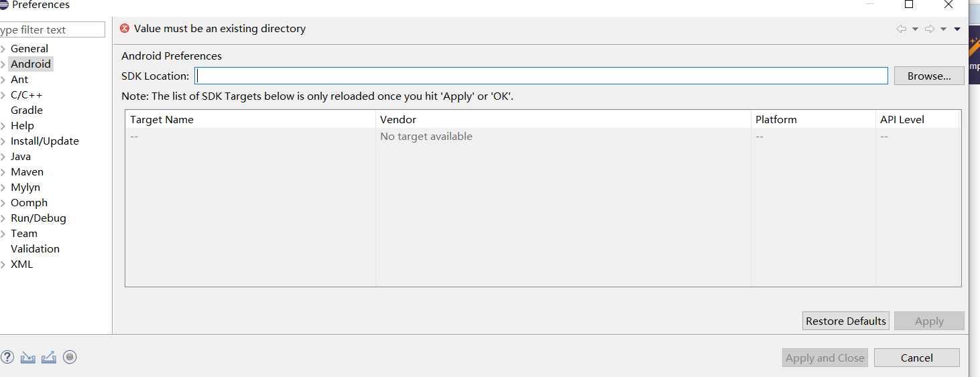This screenshot has height=377, width=980.
Task: Toggle the Oomph preference recorder icon
Action: point(70,358)
